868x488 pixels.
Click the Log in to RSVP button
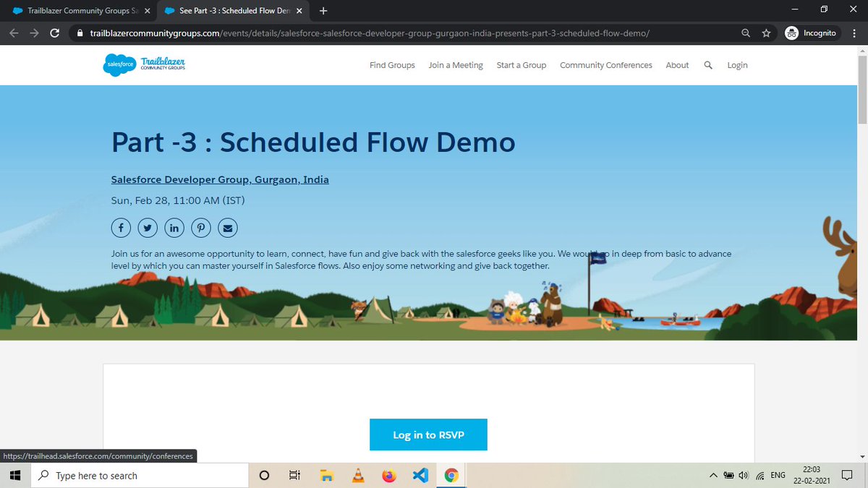click(x=428, y=435)
